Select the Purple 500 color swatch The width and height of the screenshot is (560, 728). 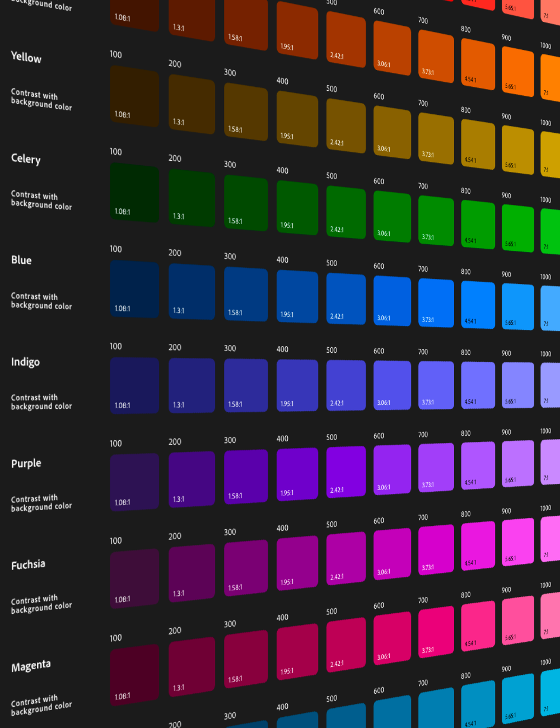tap(346, 472)
